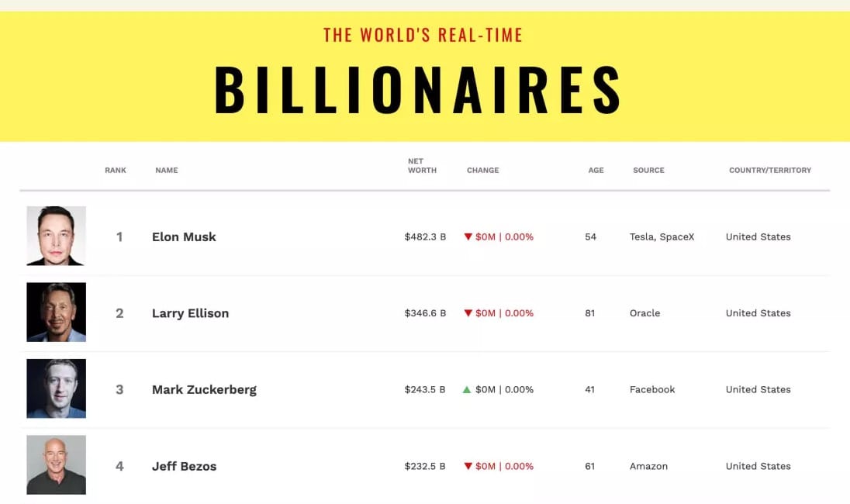Click Jeff Bezos's profile photo
This screenshot has width=850, height=504.
click(56, 464)
